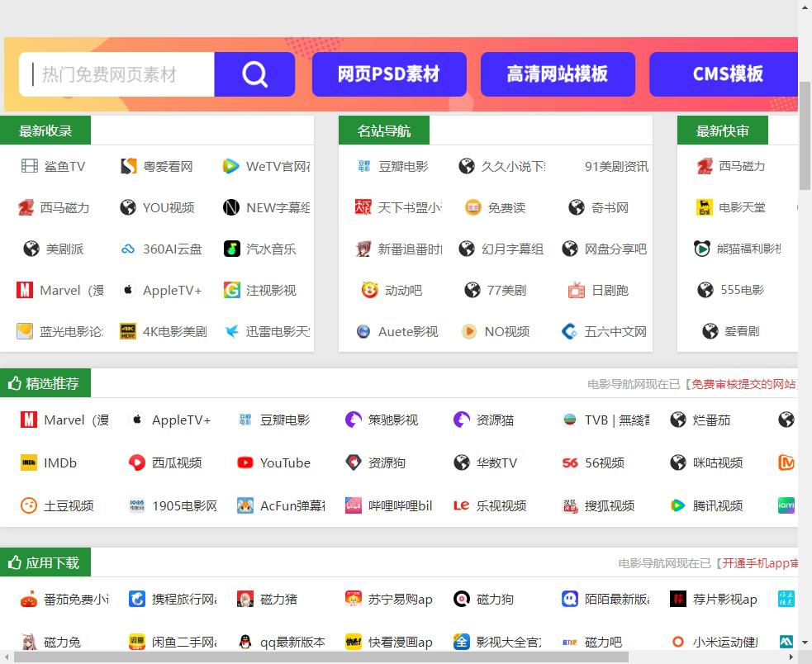This screenshot has width=812, height=664.
Task: Open the AcFun弹幕 link
Action: click(x=292, y=506)
